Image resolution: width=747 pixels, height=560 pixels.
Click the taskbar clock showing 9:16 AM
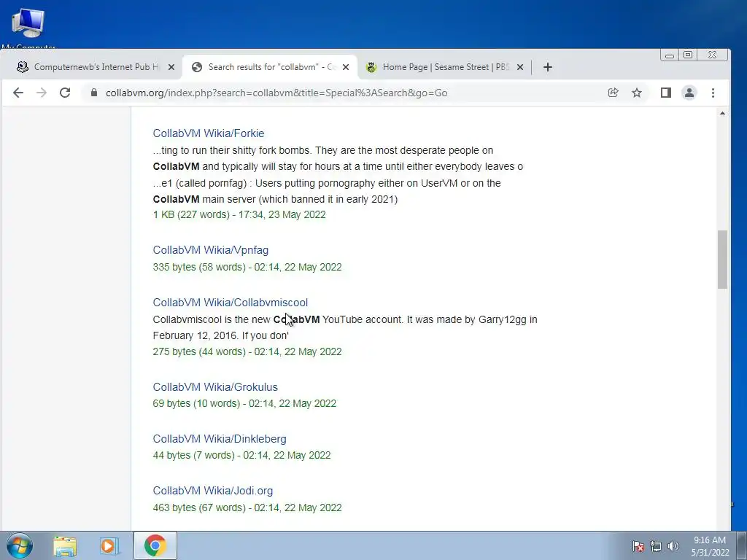710,546
